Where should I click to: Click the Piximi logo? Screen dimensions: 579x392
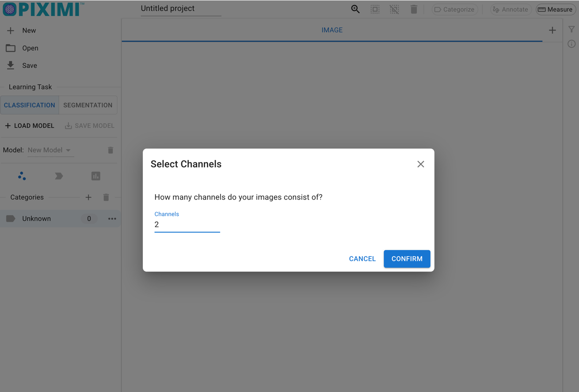pos(43,9)
